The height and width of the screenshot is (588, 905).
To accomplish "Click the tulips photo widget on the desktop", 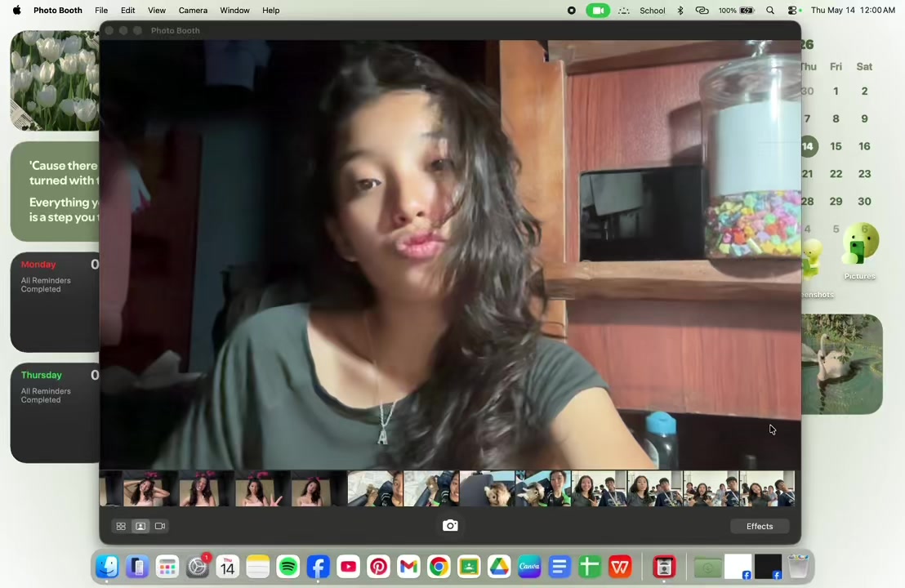I will click(55, 80).
